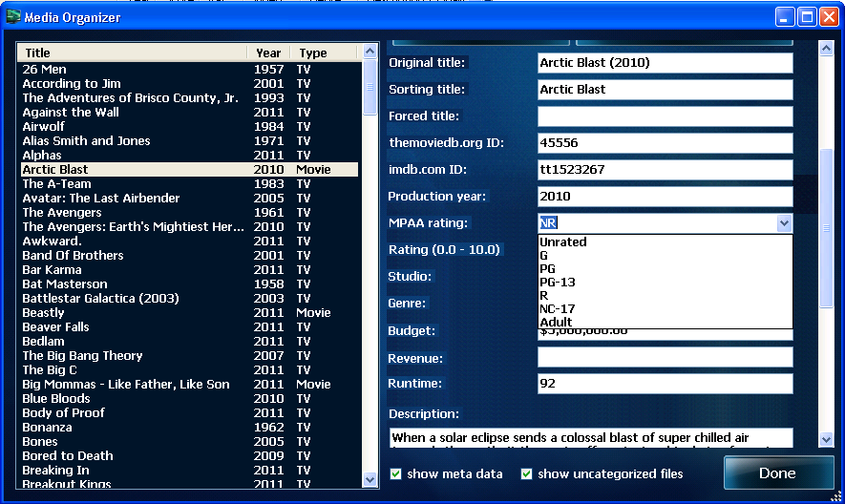Image resolution: width=845 pixels, height=504 pixels.
Task: Sort list by the Title column header
Action: [132, 52]
